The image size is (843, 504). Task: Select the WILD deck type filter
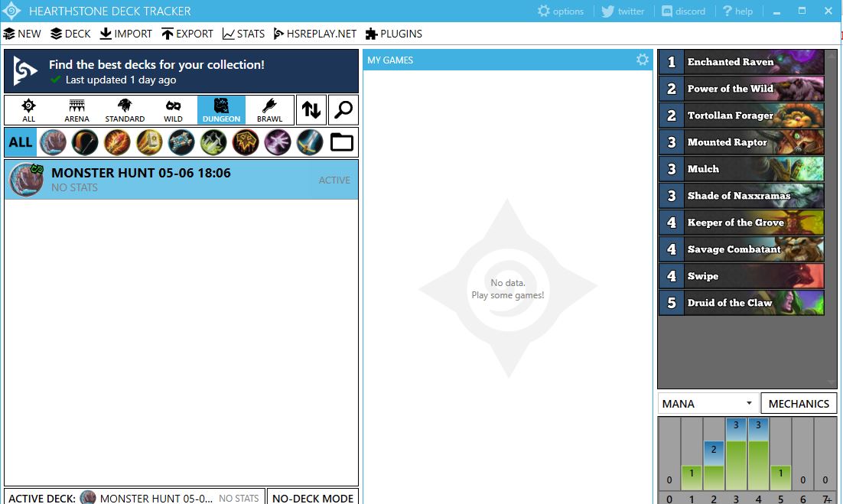(x=173, y=110)
